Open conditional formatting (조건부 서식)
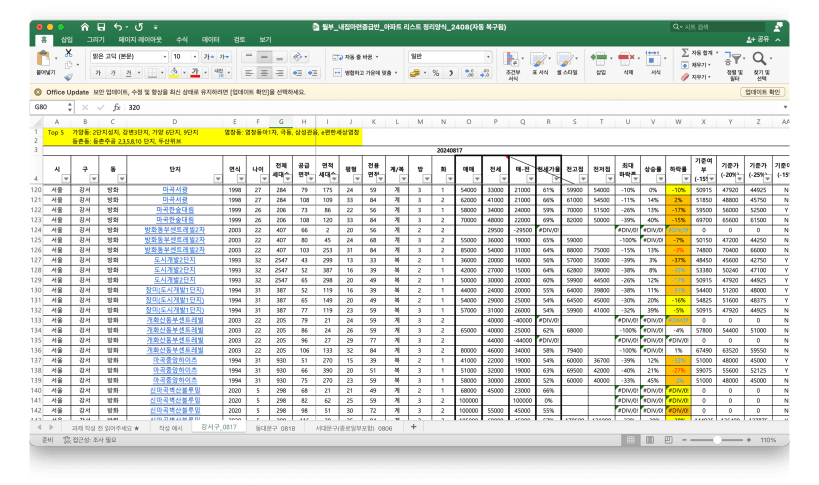 pyautogui.click(x=513, y=65)
